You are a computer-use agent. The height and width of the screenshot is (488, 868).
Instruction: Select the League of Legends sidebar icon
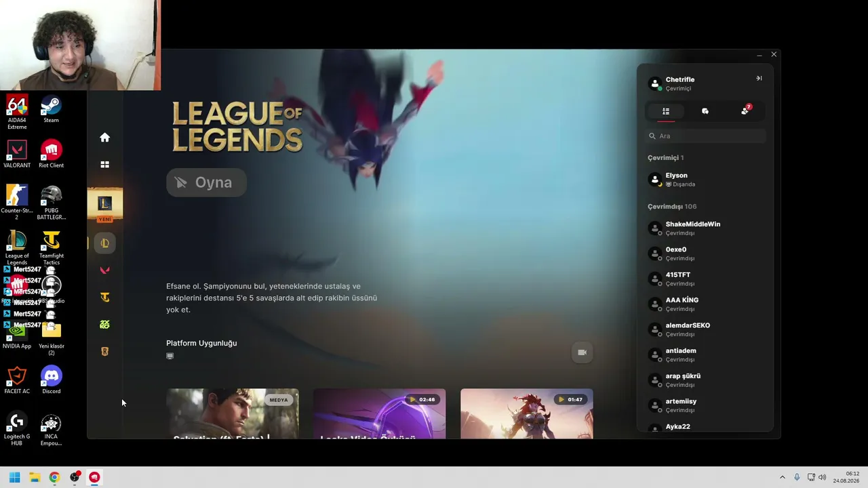pos(104,243)
